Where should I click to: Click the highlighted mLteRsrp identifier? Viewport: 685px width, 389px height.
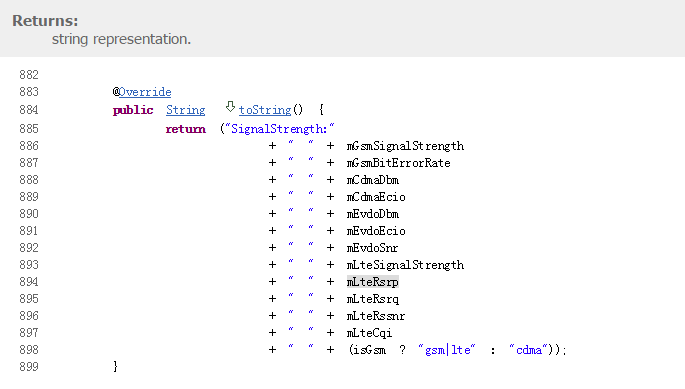click(x=373, y=282)
